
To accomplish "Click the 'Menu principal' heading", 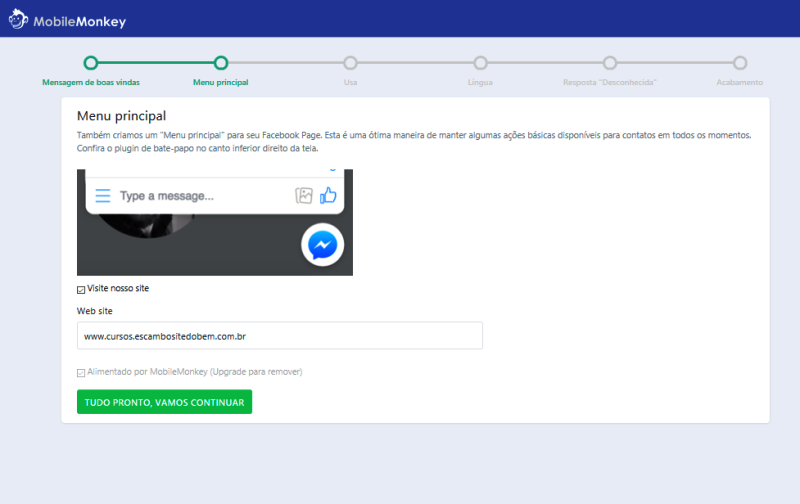I will coord(121,116).
